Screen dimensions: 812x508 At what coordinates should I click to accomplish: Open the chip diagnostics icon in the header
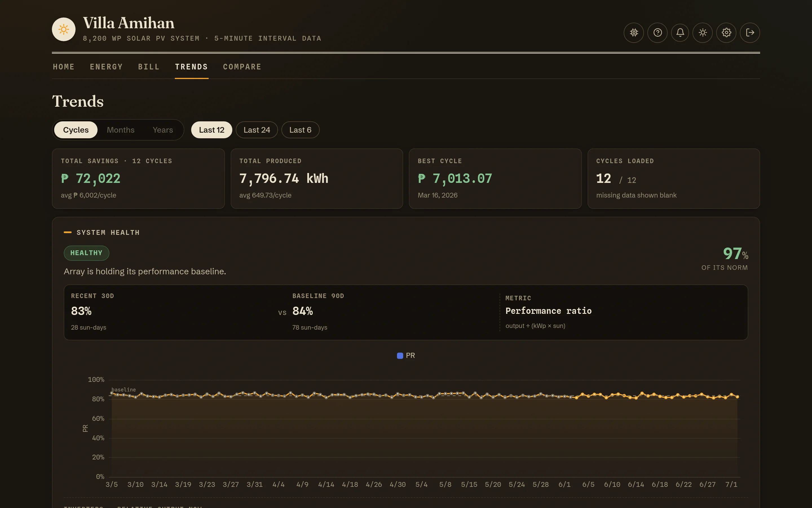[x=634, y=32]
